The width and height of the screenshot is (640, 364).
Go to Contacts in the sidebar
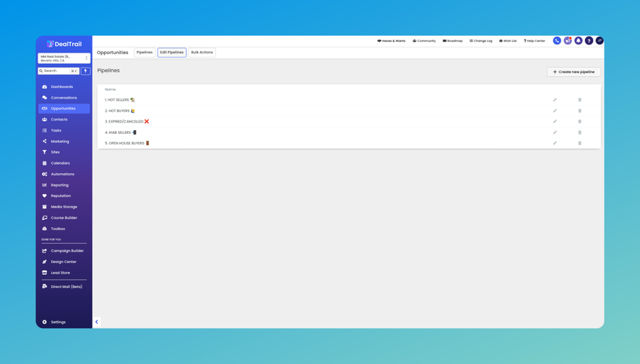(64, 120)
